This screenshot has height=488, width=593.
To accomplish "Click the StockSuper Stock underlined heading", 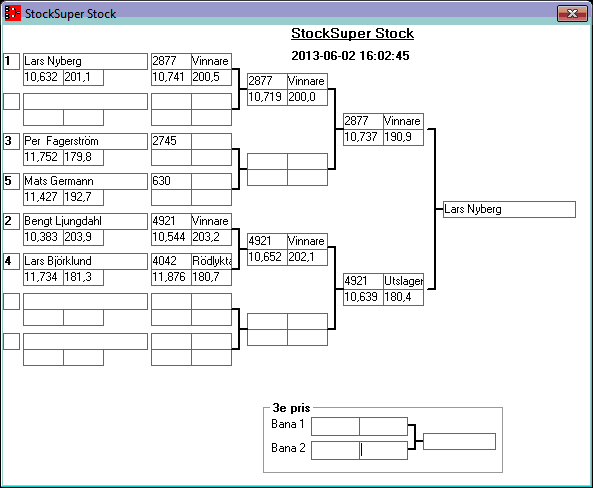I will 352,34.
